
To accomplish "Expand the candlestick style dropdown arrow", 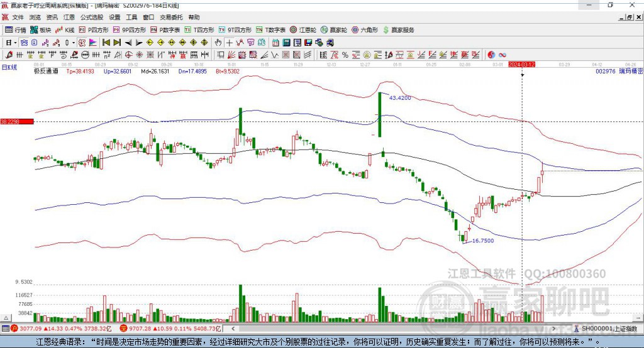I will (74, 43).
